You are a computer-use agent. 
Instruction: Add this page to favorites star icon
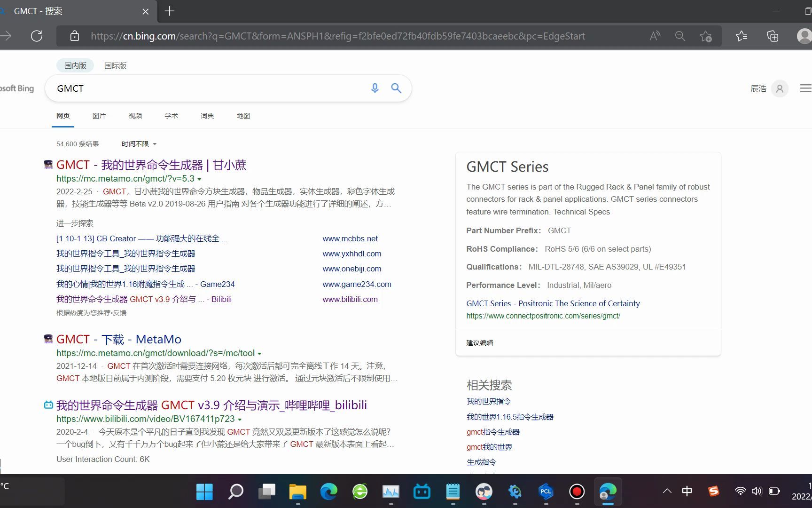tap(705, 36)
